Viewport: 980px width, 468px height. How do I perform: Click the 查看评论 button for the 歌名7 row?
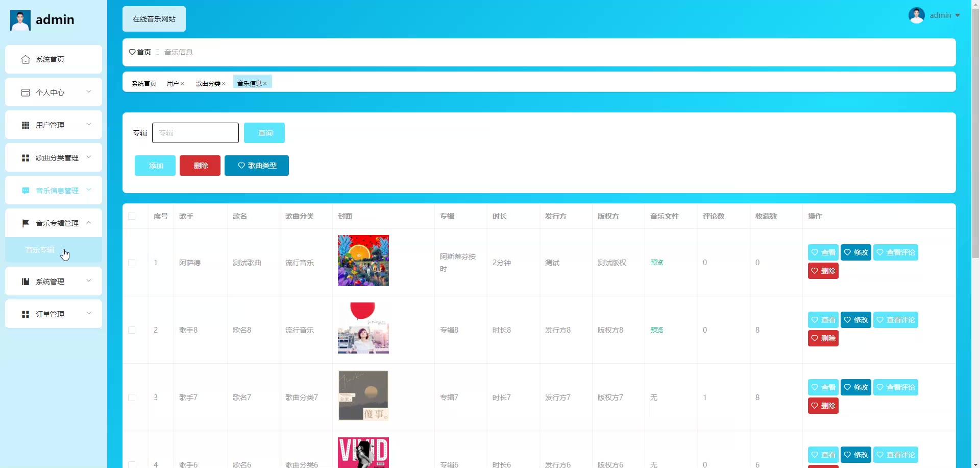pos(896,387)
